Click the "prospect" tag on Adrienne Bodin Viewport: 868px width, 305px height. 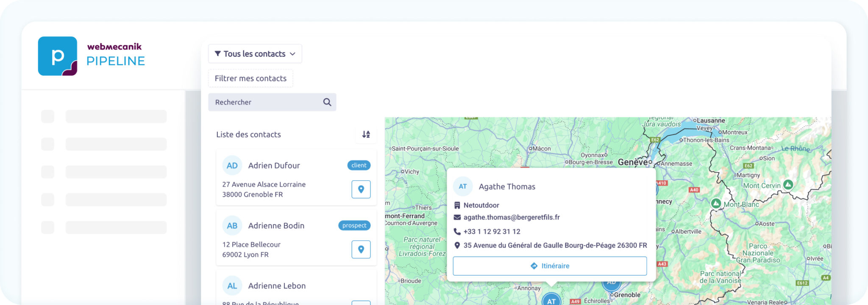[x=354, y=226]
